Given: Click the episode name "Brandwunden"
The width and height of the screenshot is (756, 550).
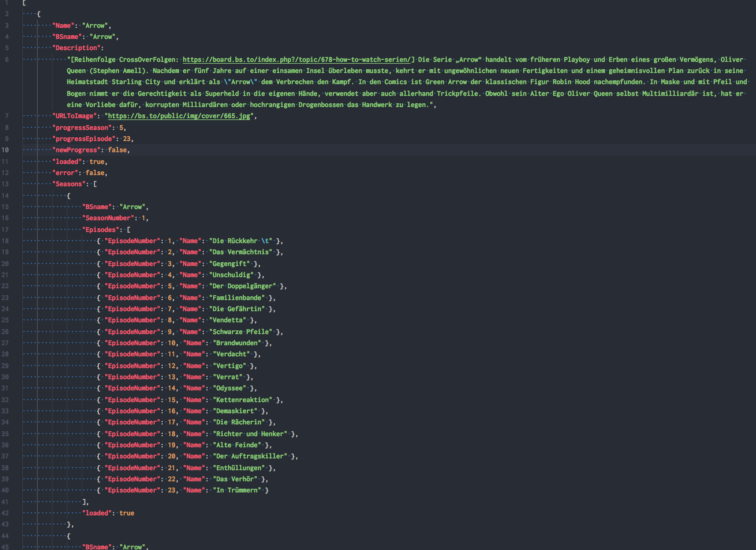Looking at the screenshot, I should (x=237, y=343).
